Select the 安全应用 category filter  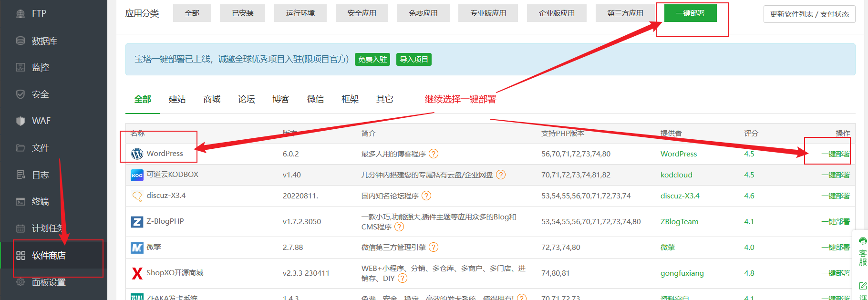(x=362, y=13)
